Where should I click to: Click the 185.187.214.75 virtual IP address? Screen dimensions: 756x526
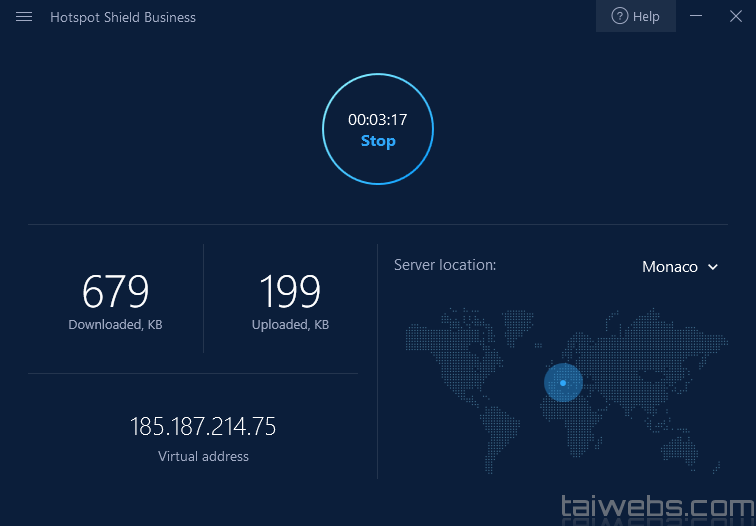203,427
